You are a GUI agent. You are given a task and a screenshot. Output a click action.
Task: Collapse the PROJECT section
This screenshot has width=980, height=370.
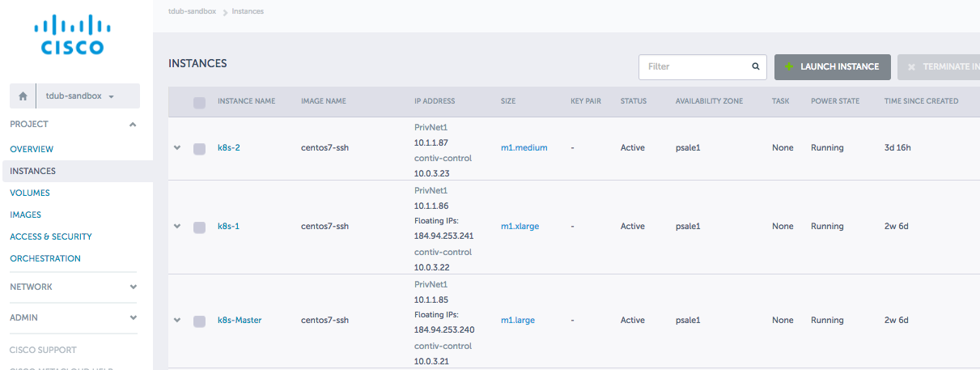tap(133, 125)
